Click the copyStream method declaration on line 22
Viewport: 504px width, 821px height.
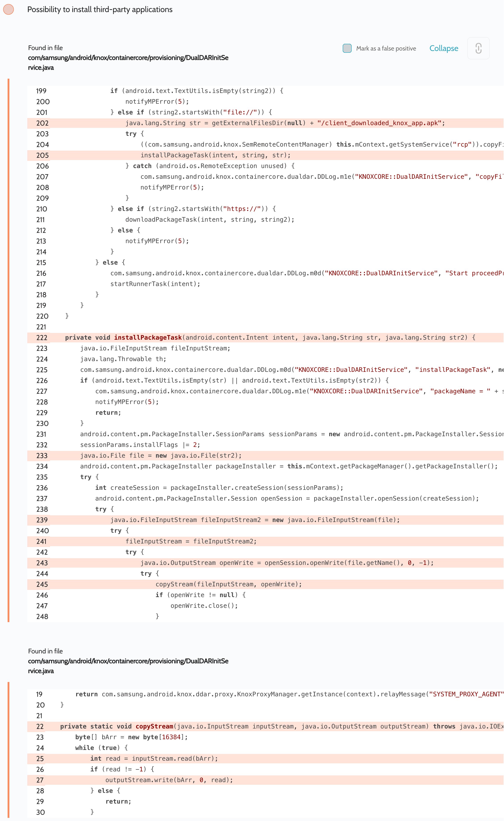pyautogui.click(x=154, y=726)
